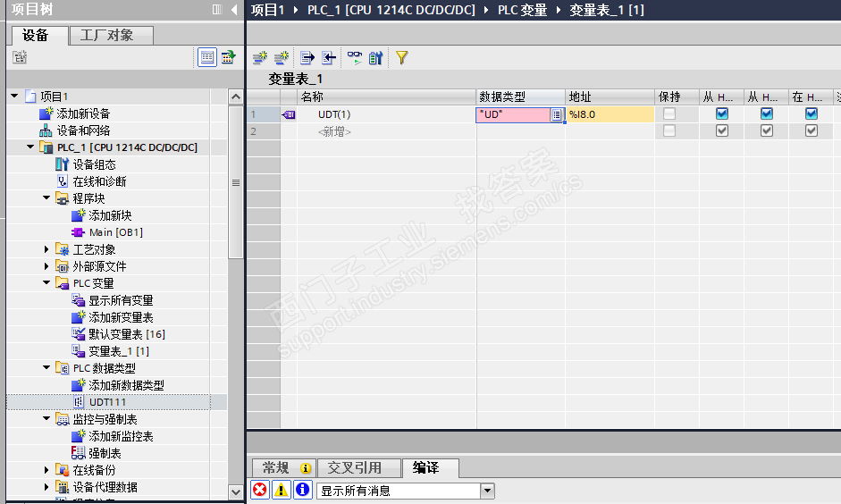Collapse the PLC 变量 folder
Viewport: 841px width, 504px height.
coord(46,282)
